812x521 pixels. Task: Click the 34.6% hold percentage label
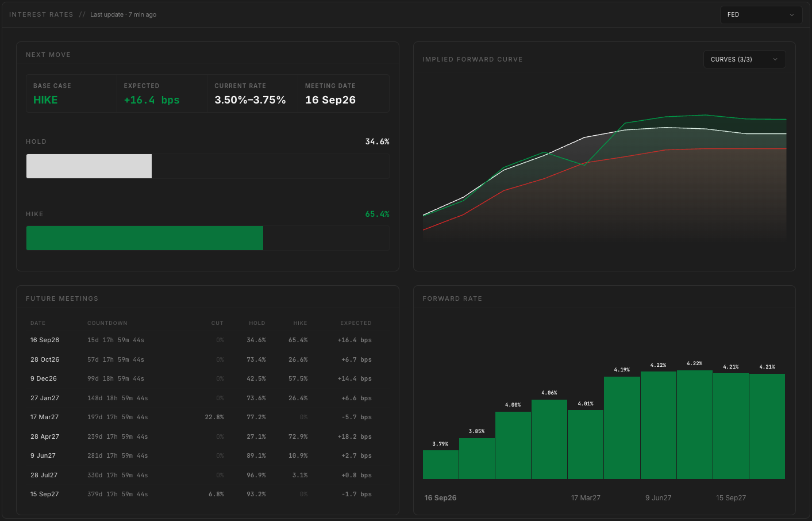[377, 141]
